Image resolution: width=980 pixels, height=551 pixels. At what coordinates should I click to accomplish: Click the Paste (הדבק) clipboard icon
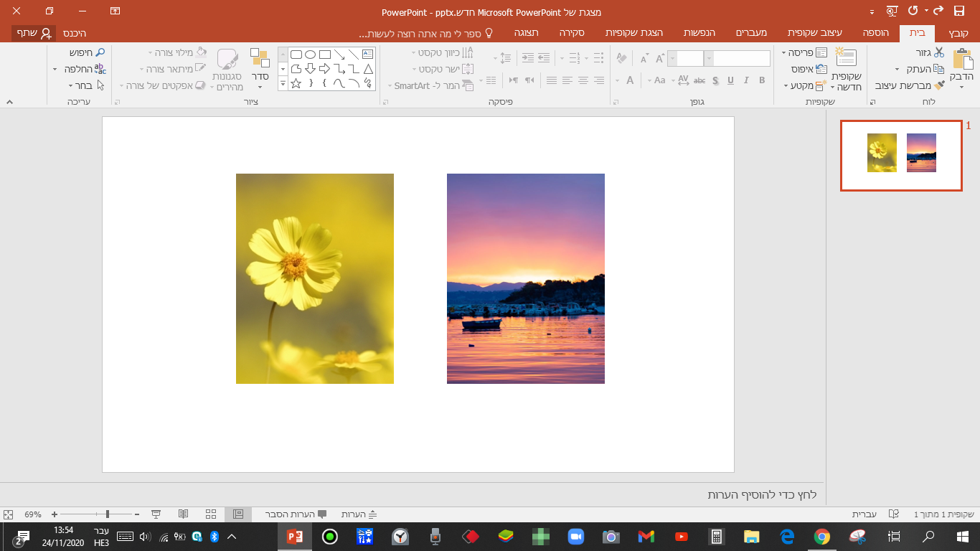[x=962, y=59]
